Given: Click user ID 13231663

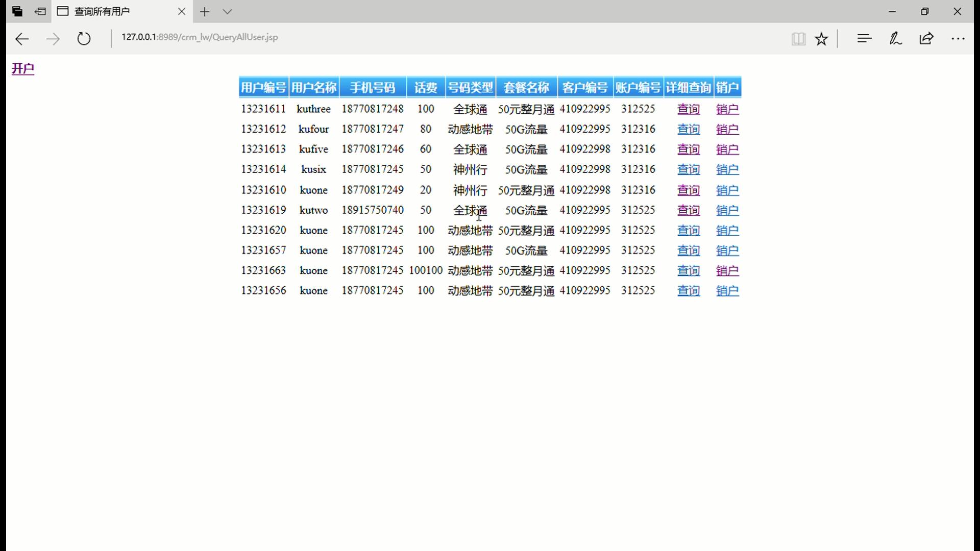Looking at the screenshot, I should [263, 270].
